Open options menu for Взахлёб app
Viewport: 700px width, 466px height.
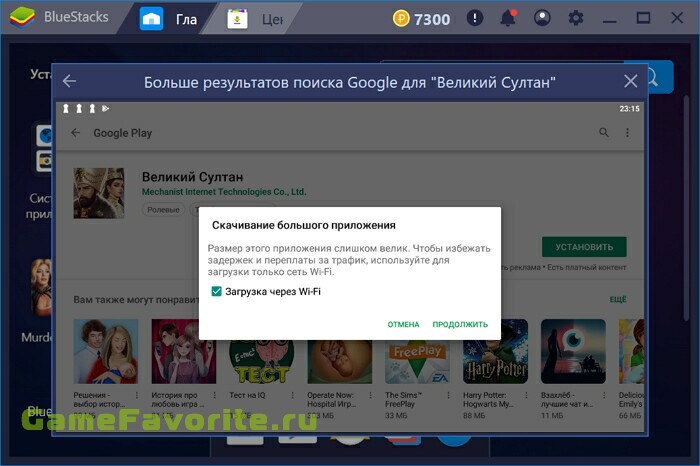point(604,395)
